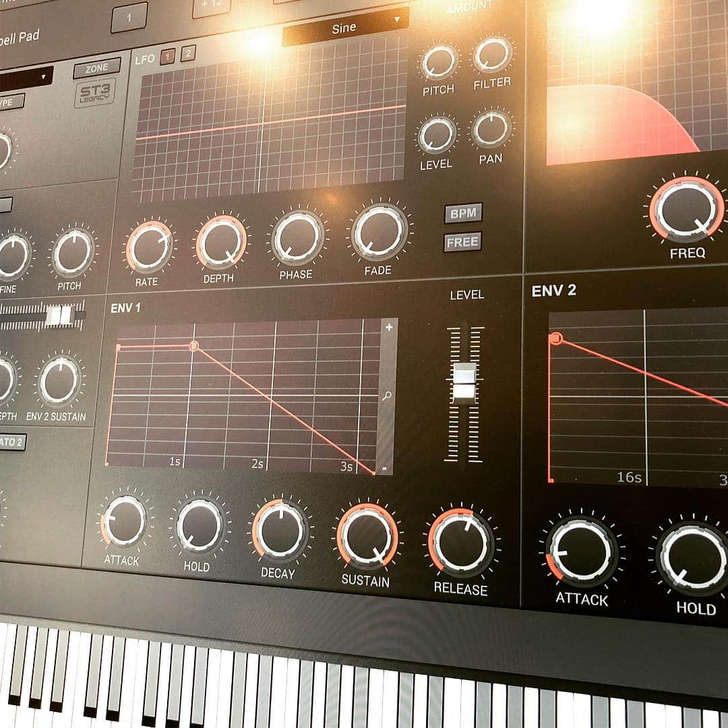Screen dimensions: 728x728
Task: Click the ENV 1 RELEASE knob
Action: [x=460, y=543]
